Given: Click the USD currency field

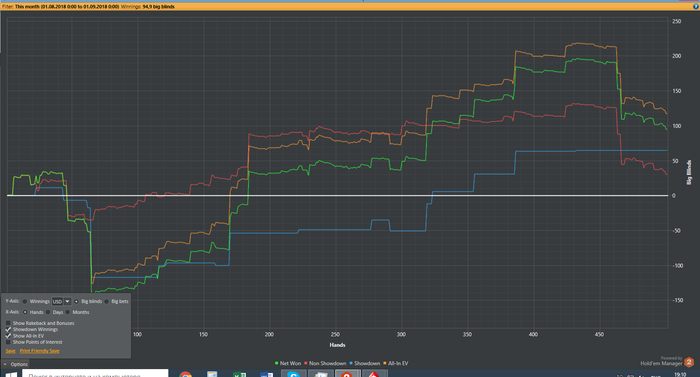Looking at the screenshot, I should coord(58,302).
